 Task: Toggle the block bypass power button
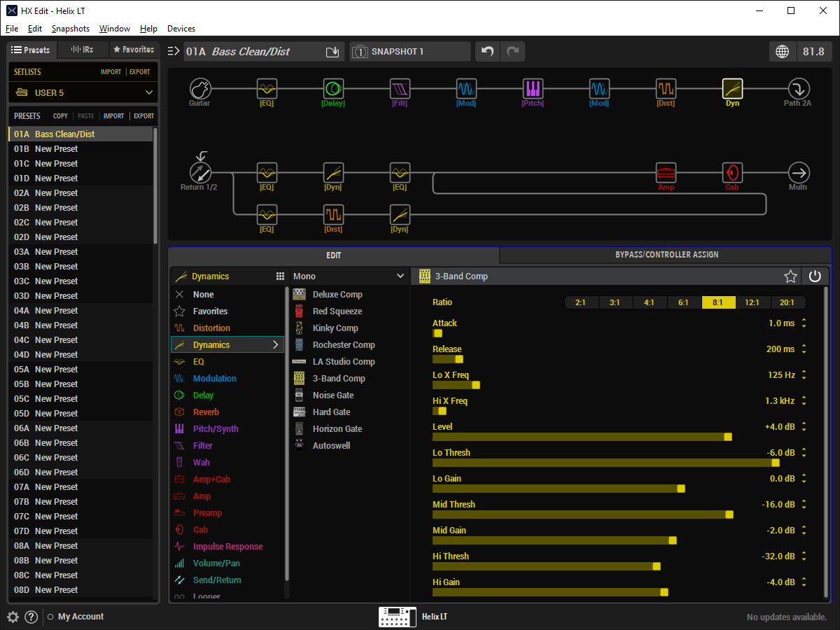click(815, 276)
